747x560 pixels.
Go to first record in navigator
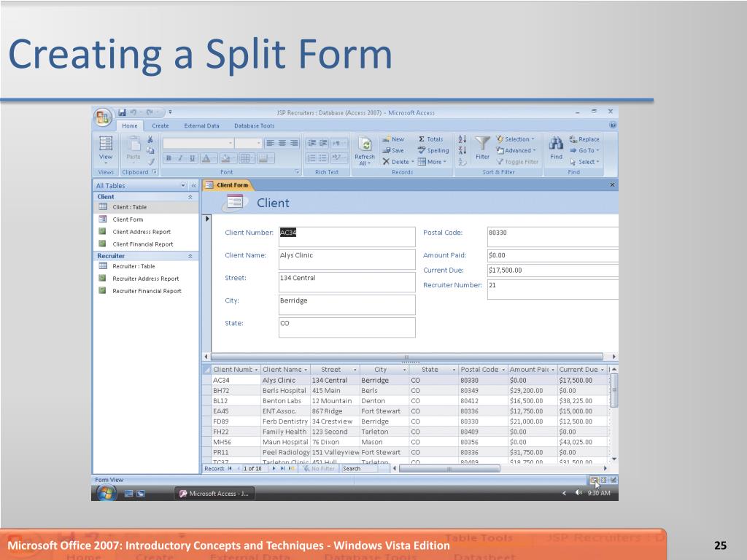pyautogui.click(x=230, y=469)
